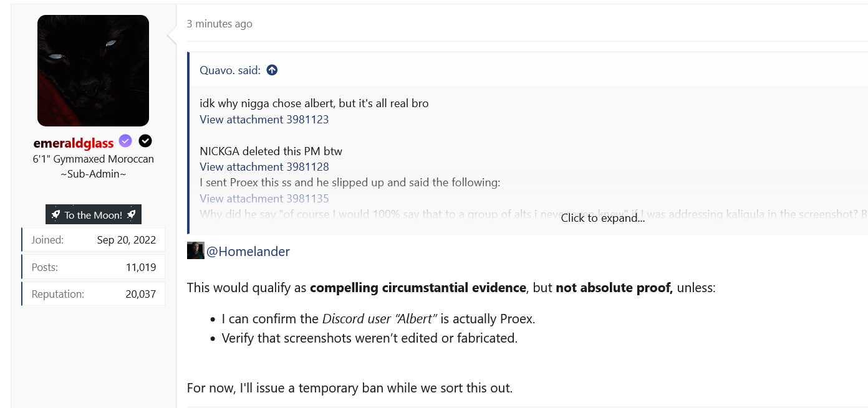Click the Posts count 11,019
The image size is (868, 408).
point(141,267)
